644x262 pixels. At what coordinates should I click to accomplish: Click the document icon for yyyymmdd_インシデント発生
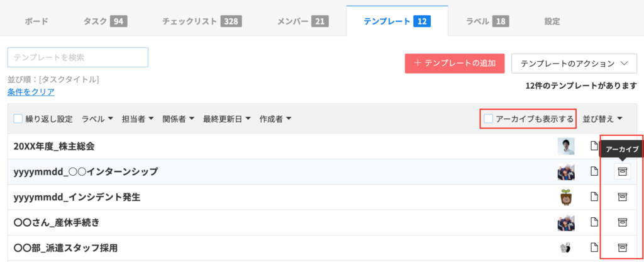pyautogui.click(x=594, y=196)
